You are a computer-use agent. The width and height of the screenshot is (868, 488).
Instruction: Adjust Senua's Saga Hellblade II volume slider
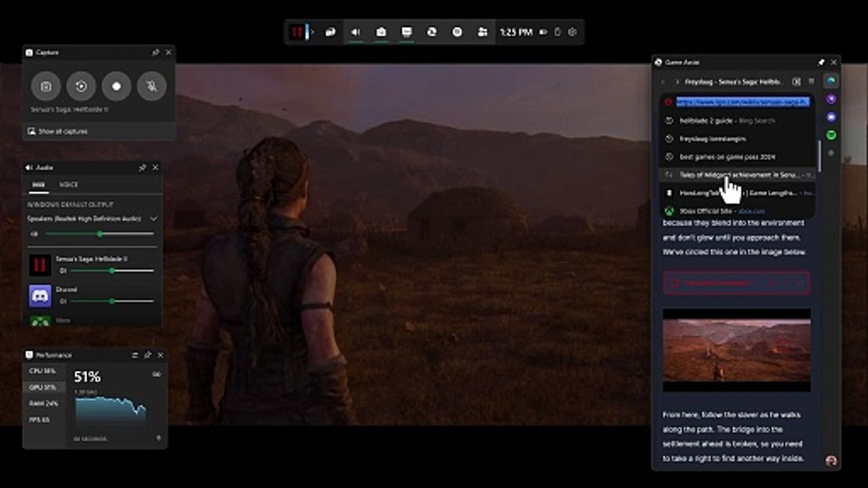tap(112, 270)
